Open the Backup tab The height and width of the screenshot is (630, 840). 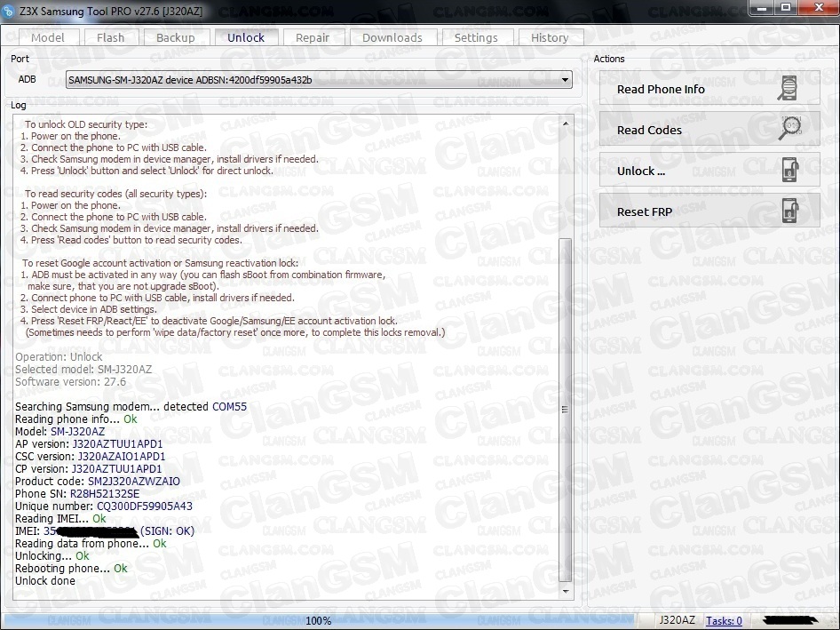[x=176, y=37]
